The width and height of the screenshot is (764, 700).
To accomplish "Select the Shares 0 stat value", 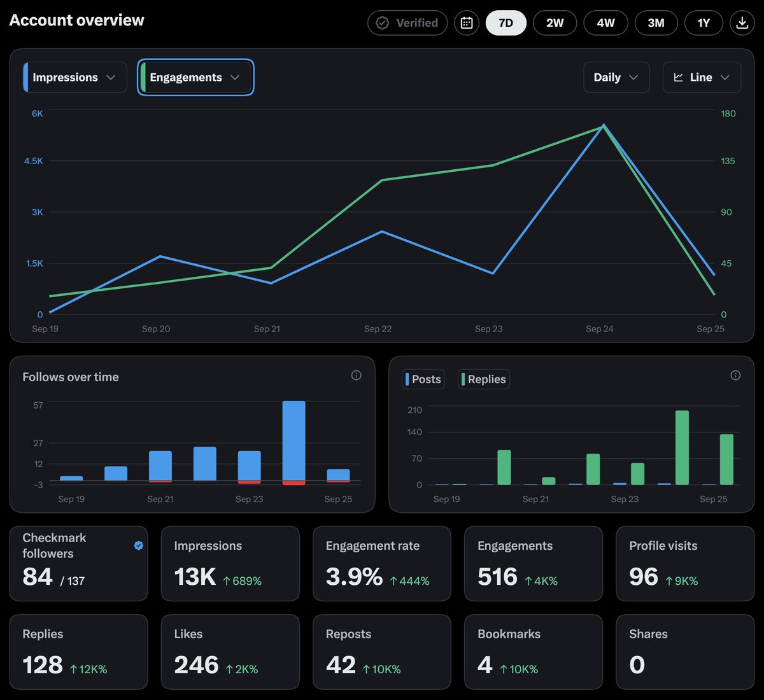I will pos(637,665).
